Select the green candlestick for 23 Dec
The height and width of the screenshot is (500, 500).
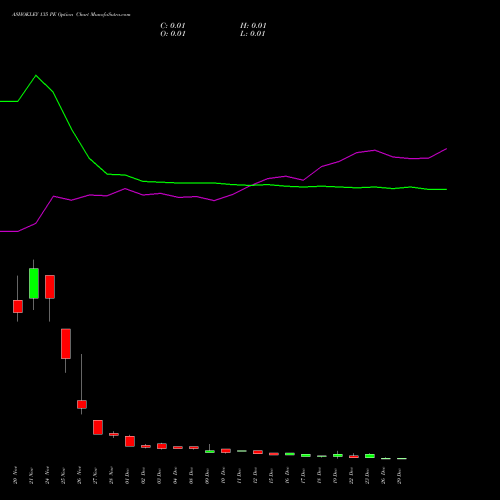(370, 456)
